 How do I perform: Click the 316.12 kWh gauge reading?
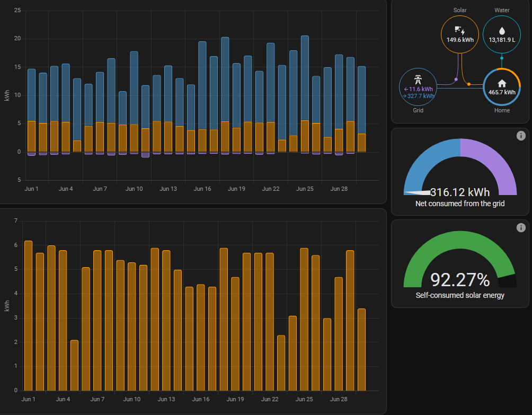459,192
